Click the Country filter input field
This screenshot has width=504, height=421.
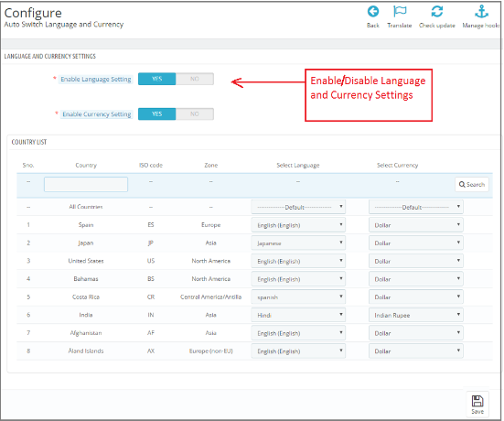(x=86, y=184)
